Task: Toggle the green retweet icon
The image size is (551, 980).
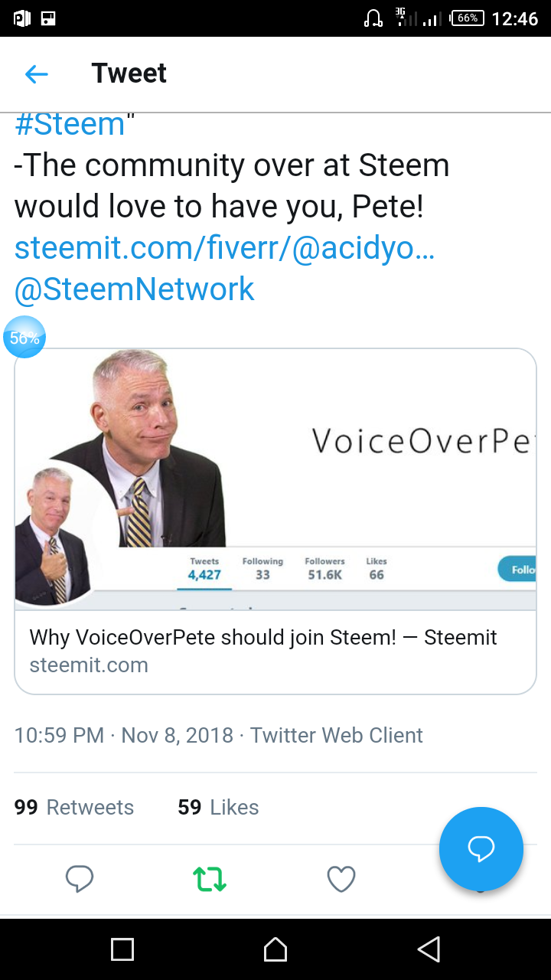Action: coord(210,878)
